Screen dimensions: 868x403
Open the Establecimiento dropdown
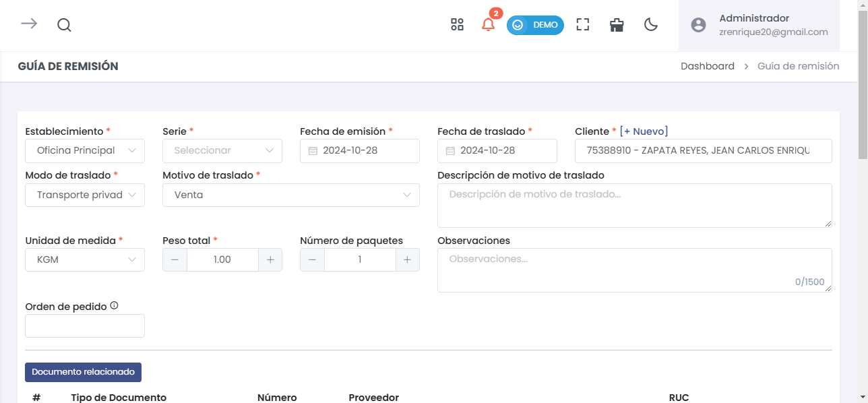[84, 150]
